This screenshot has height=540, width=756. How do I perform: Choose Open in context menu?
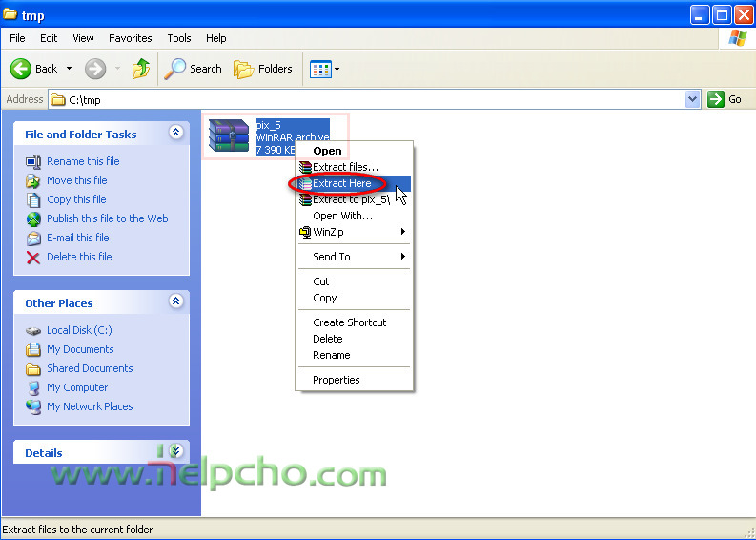coord(354,151)
